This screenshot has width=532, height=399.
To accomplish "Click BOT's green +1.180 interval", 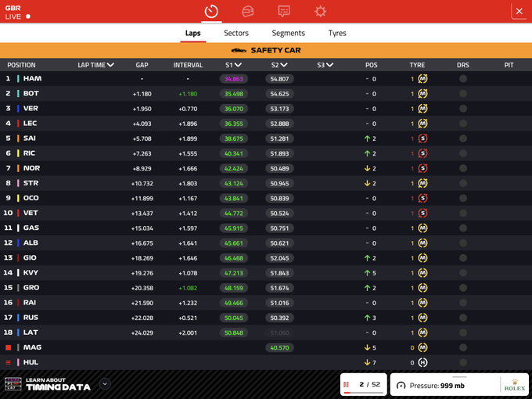I will 188,94.
